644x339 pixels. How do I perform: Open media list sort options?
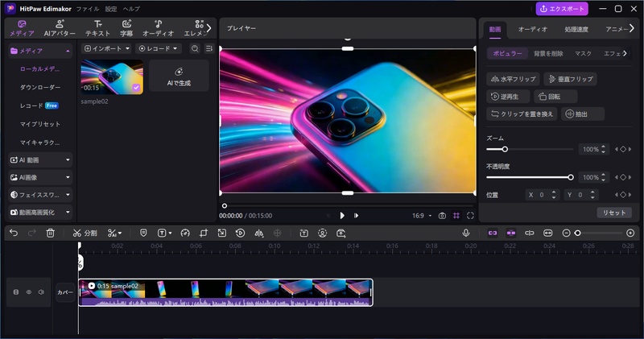pyautogui.click(x=209, y=48)
